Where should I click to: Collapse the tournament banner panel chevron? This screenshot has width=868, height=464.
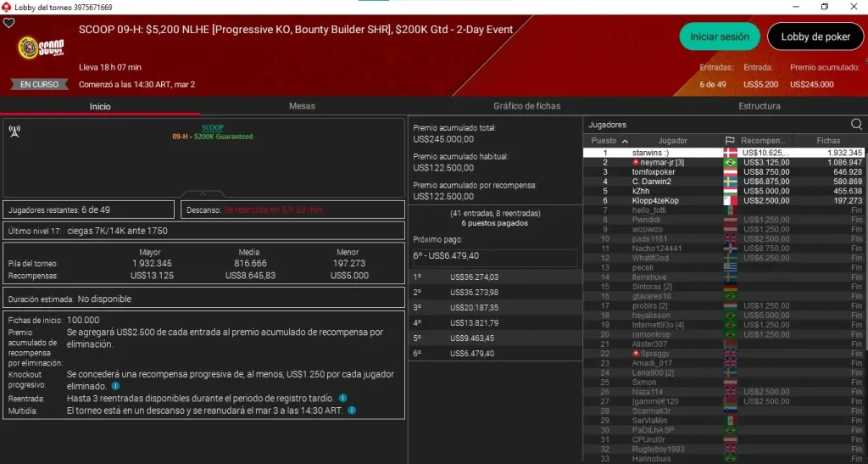pyautogui.click(x=203, y=193)
